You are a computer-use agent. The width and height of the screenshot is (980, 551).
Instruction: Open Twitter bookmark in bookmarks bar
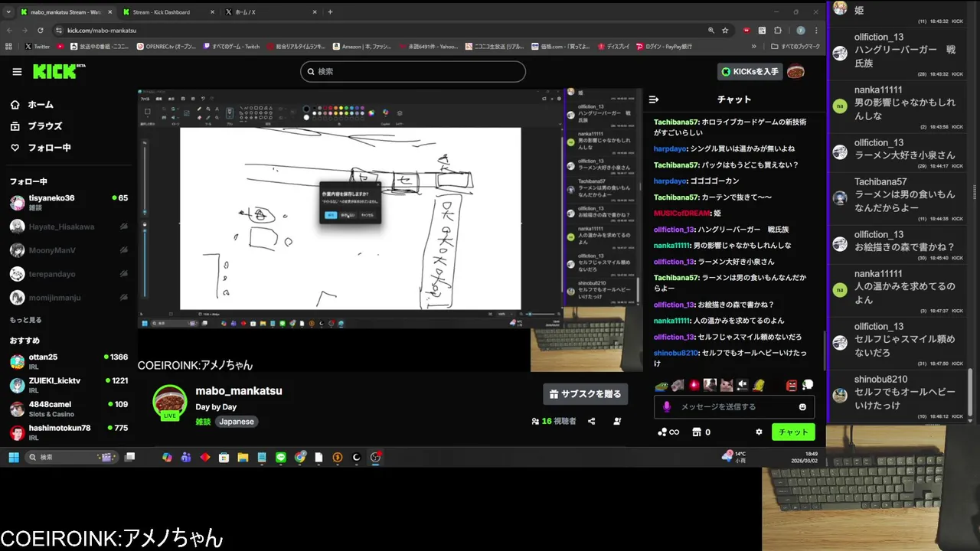(37, 47)
